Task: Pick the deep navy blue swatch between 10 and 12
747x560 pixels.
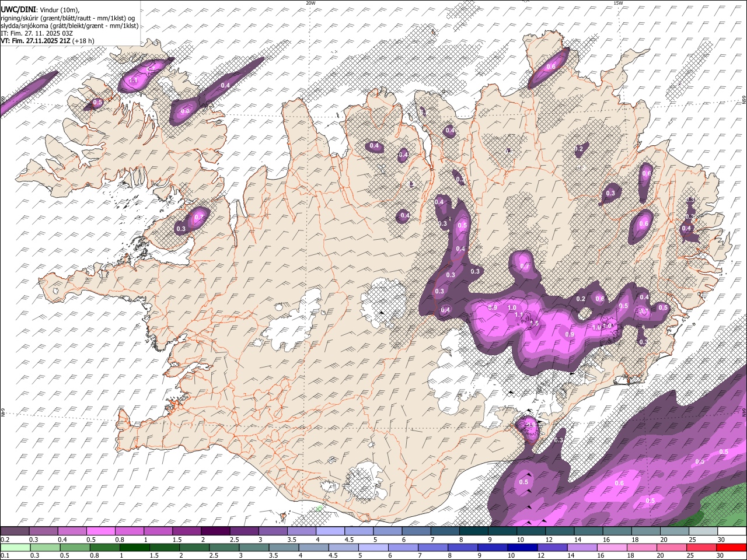Action: tap(522, 547)
